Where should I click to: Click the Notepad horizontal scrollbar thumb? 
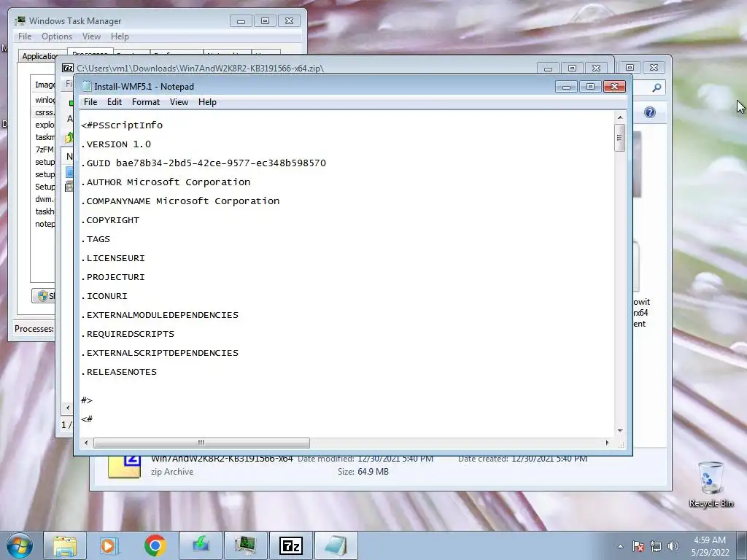pos(201,443)
